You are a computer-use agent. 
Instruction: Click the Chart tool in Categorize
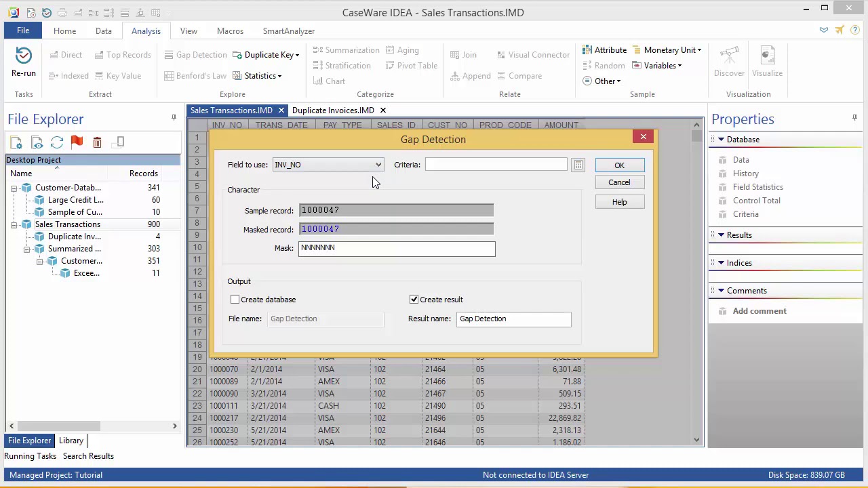coord(329,81)
